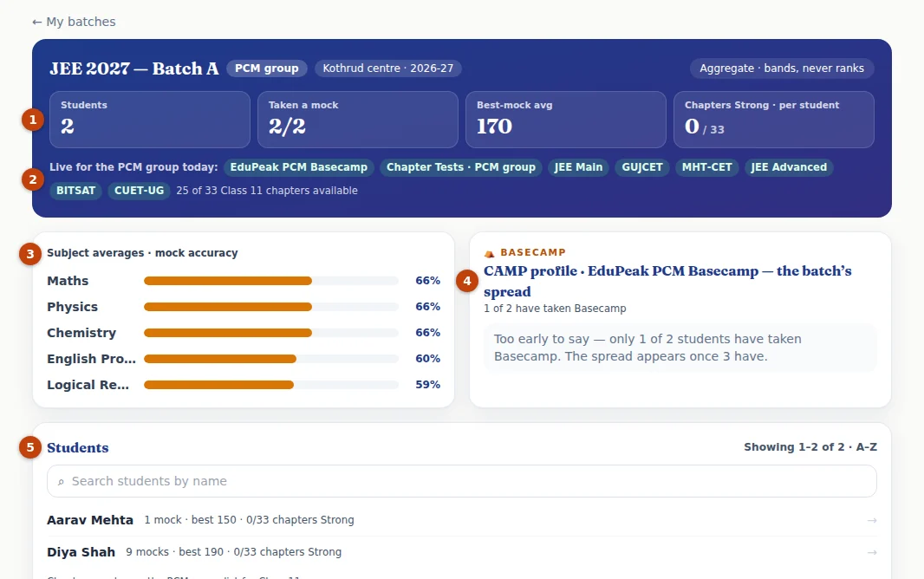
Task: Open the Students count card
Action: coord(150,120)
